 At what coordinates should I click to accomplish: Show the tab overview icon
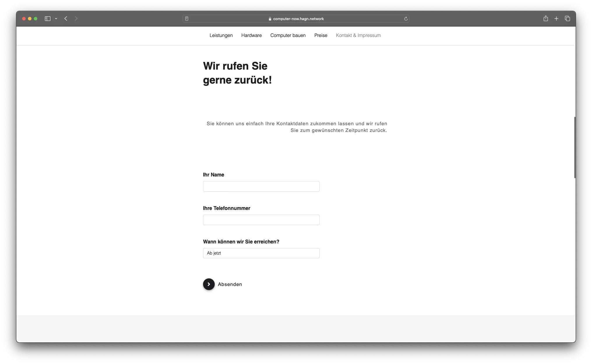pyautogui.click(x=567, y=19)
